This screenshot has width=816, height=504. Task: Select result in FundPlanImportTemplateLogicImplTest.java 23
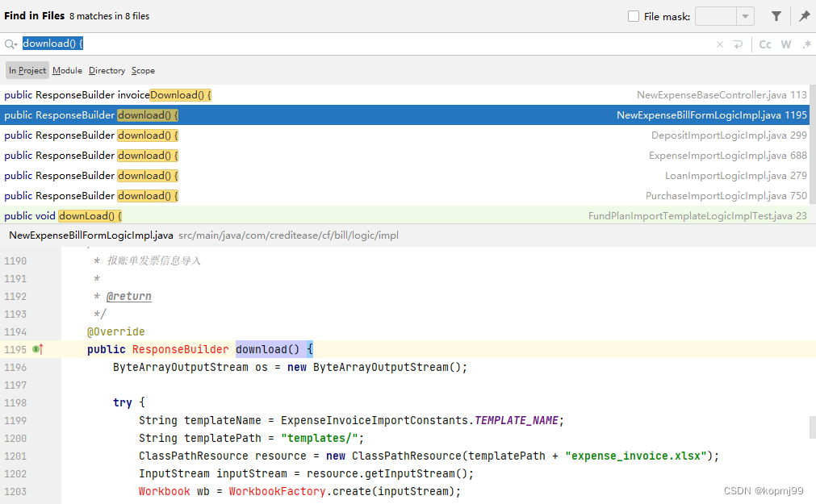click(405, 215)
